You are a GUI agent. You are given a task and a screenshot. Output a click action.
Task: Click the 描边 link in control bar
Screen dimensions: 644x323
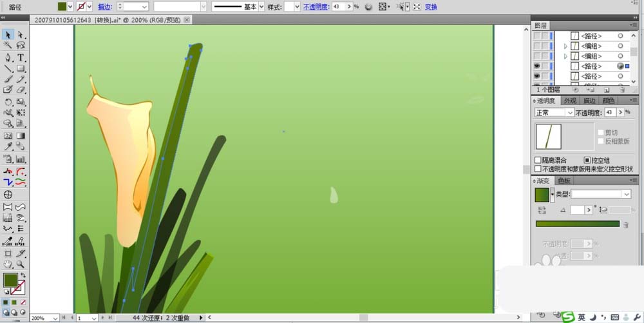click(x=105, y=7)
